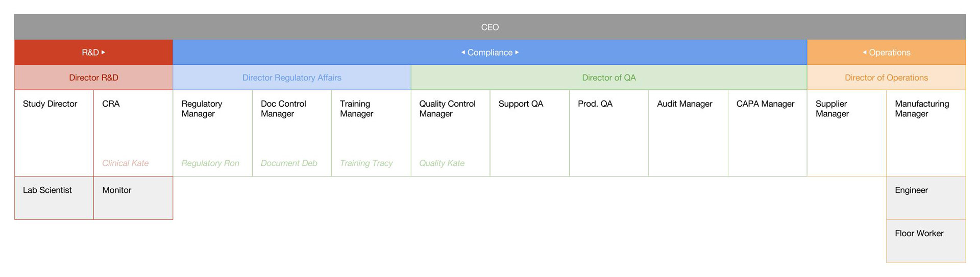Open the Director R&D cell
980x277 pixels.
tap(93, 78)
